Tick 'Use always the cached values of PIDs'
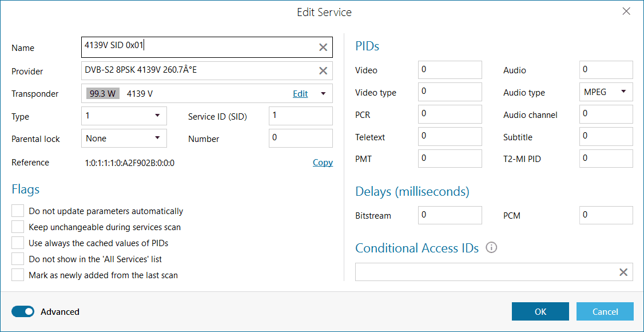Viewport: 644px width, 332px height. click(18, 243)
